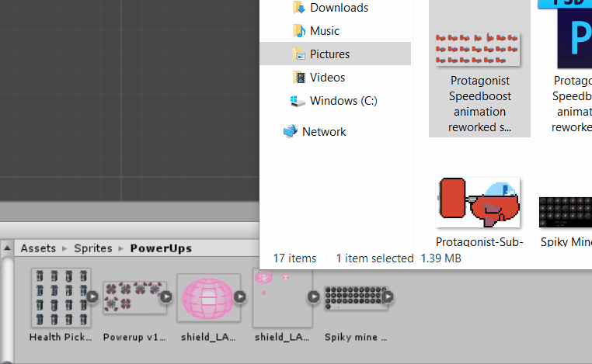Viewport: 592px width, 364px height.
Task: Click the Health Pick... asset label
Action: click(x=61, y=337)
